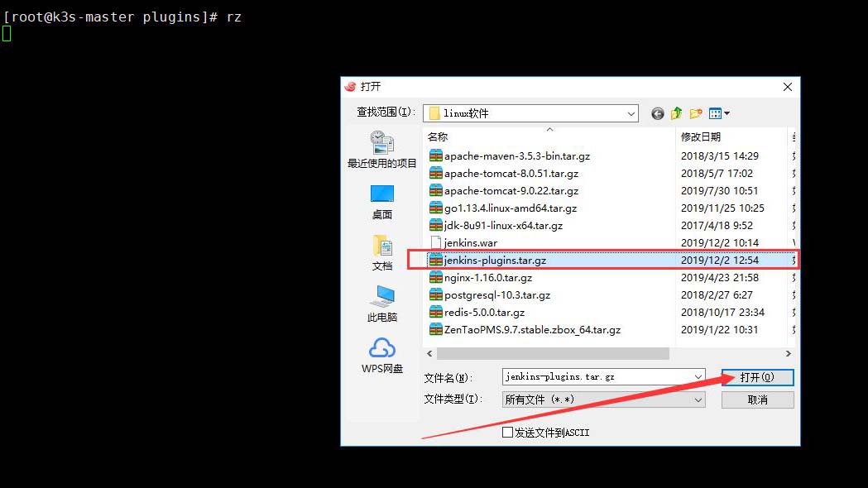
Task: Open WPS网盘 in sidebar
Action: tap(382, 355)
